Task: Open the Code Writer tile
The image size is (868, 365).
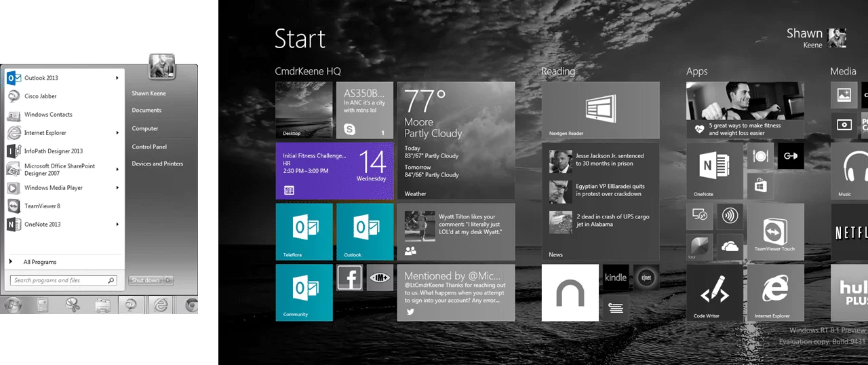Action: pos(715,292)
